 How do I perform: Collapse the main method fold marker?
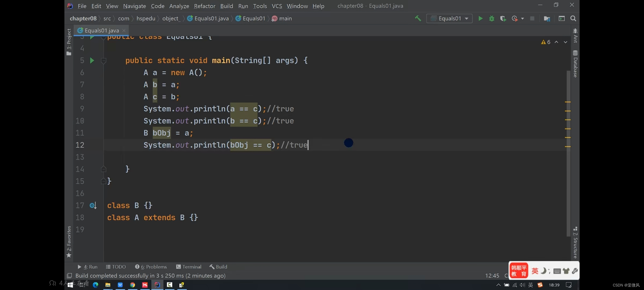click(x=104, y=61)
